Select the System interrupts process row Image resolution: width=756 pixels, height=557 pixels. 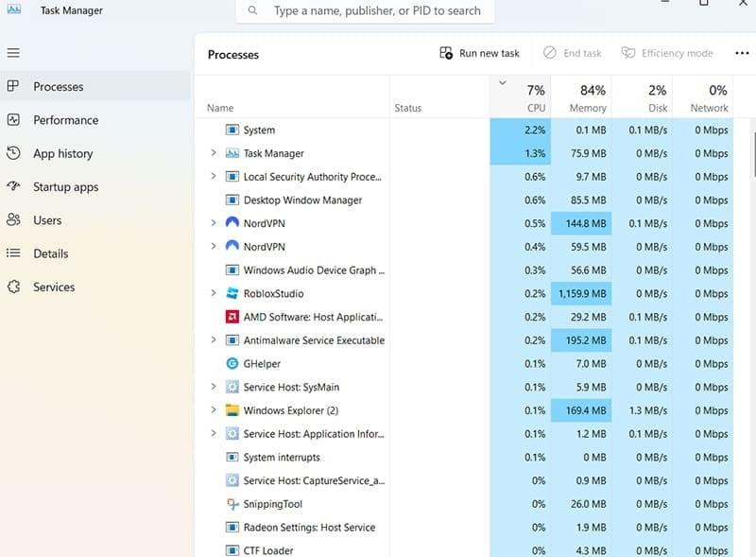pyautogui.click(x=466, y=457)
